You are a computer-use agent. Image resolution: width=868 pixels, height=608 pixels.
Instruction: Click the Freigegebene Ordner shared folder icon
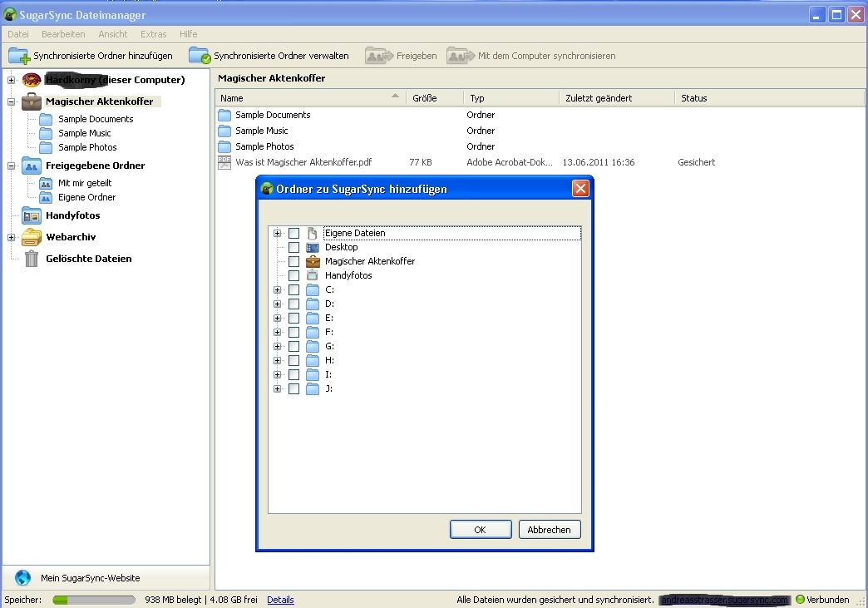pyautogui.click(x=32, y=166)
